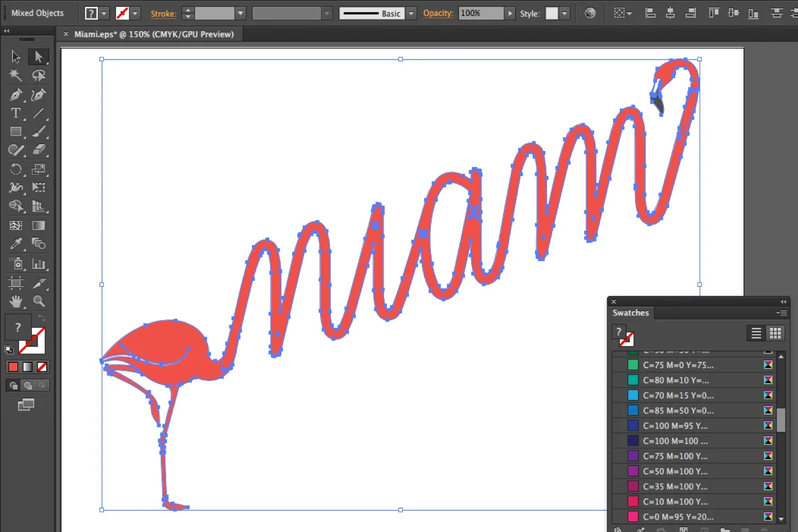Activate the Scale tool
Image resolution: width=798 pixels, height=532 pixels.
(38, 169)
